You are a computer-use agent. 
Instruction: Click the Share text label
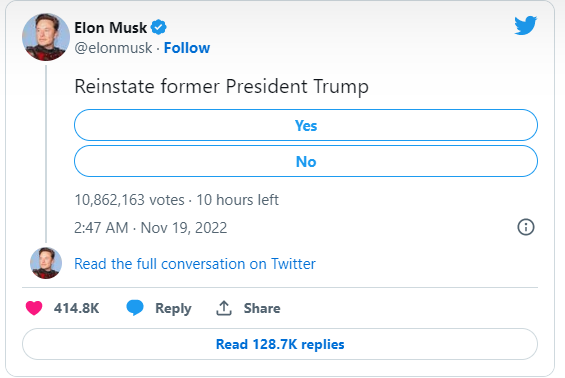pos(262,308)
